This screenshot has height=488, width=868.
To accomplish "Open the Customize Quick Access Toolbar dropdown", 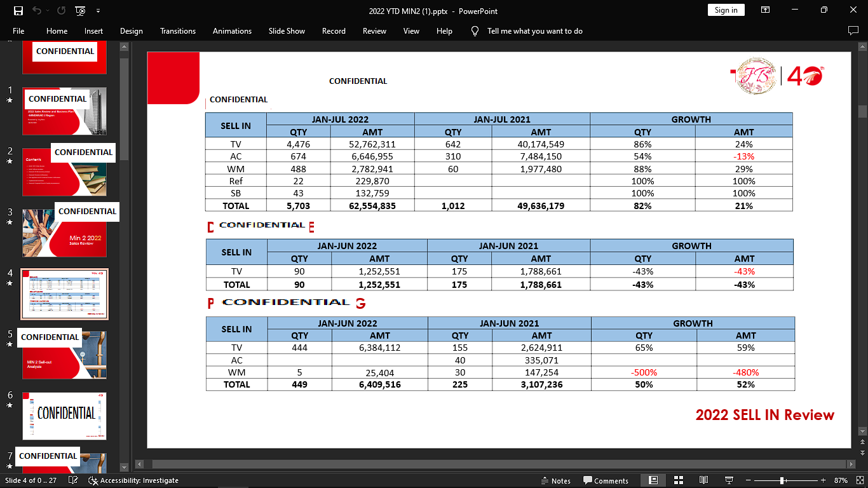I will click(98, 11).
